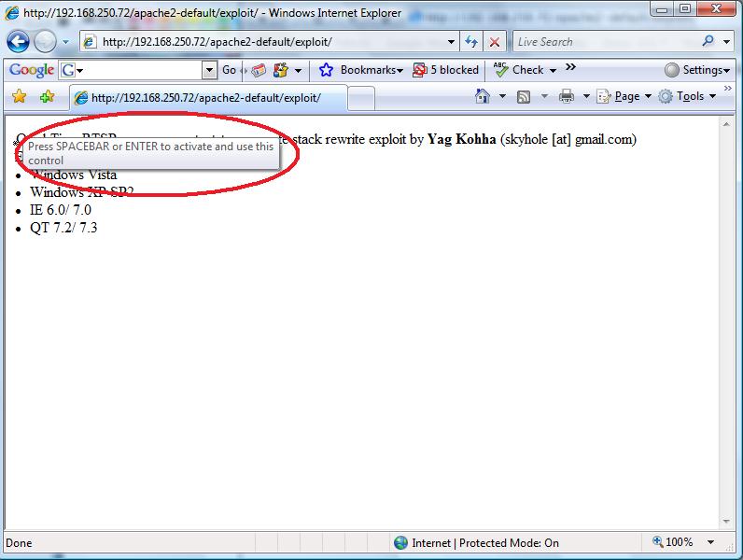Click the Yag Kohha author name

point(461,139)
